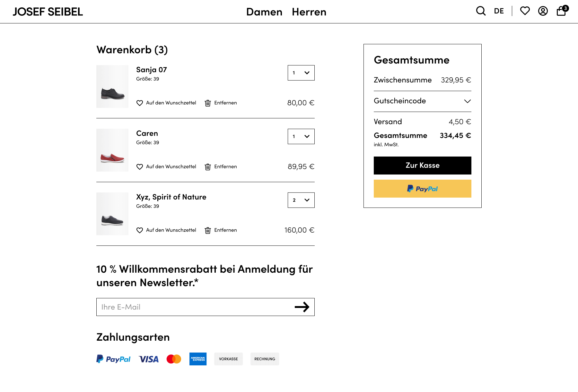Image resolution: width=578 pixels, height=392 pixels.
Task: Open the Herren menu
Action: click(x=309, y=12)
